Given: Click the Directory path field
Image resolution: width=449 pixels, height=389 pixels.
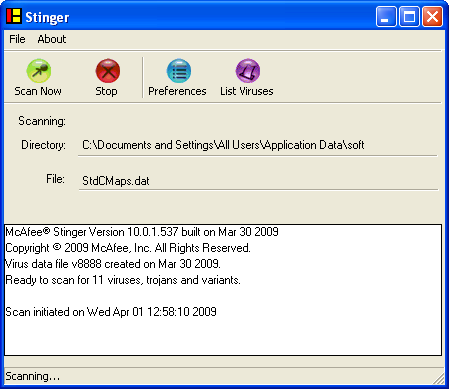Looking at the screenshot, I should point(258,145).
